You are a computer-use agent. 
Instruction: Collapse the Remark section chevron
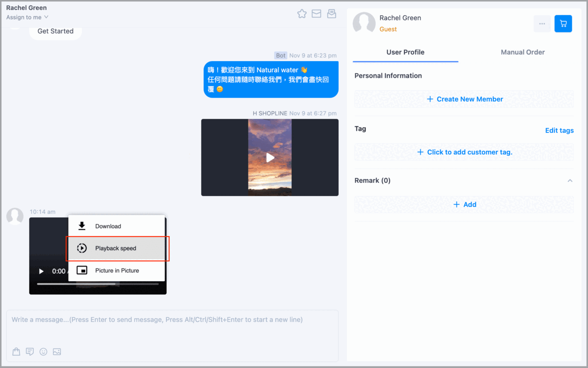coord(570,181)
